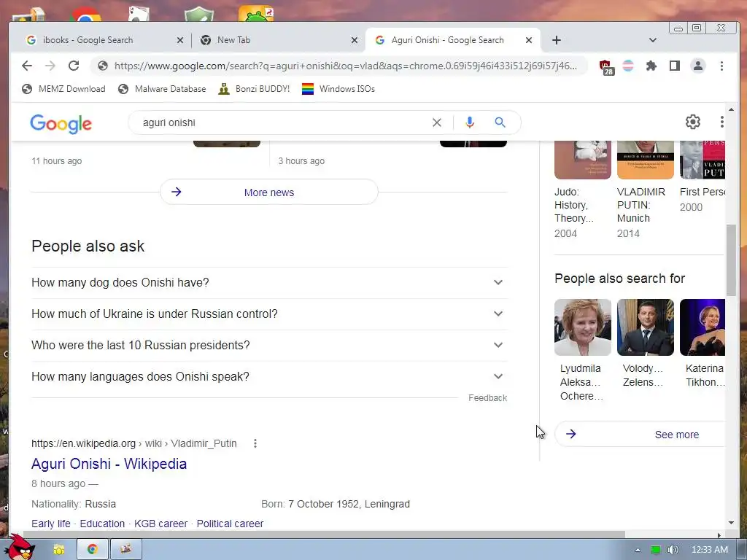Viewport: 747px width, 560px height.
Task: Open the volume speaker tray icon
Action: 673,550
